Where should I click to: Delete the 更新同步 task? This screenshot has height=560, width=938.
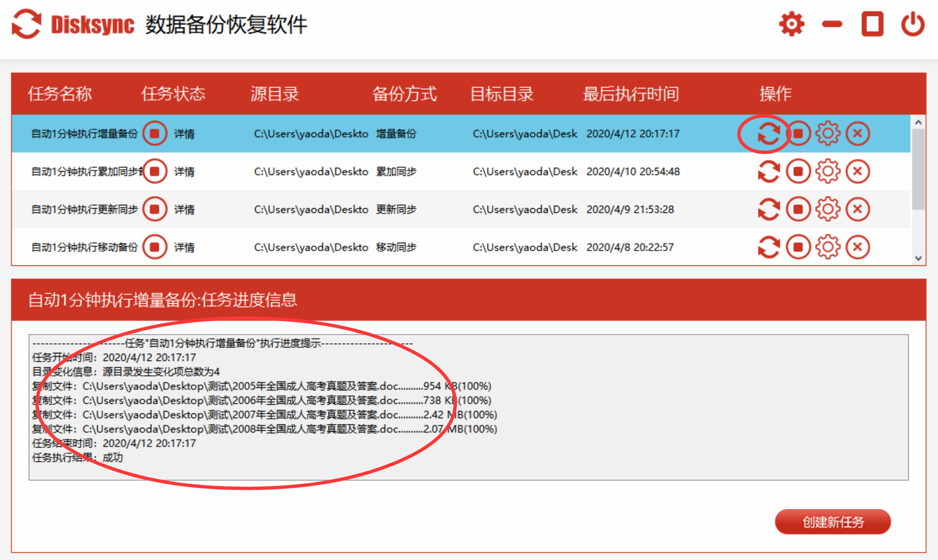point(858,210)
